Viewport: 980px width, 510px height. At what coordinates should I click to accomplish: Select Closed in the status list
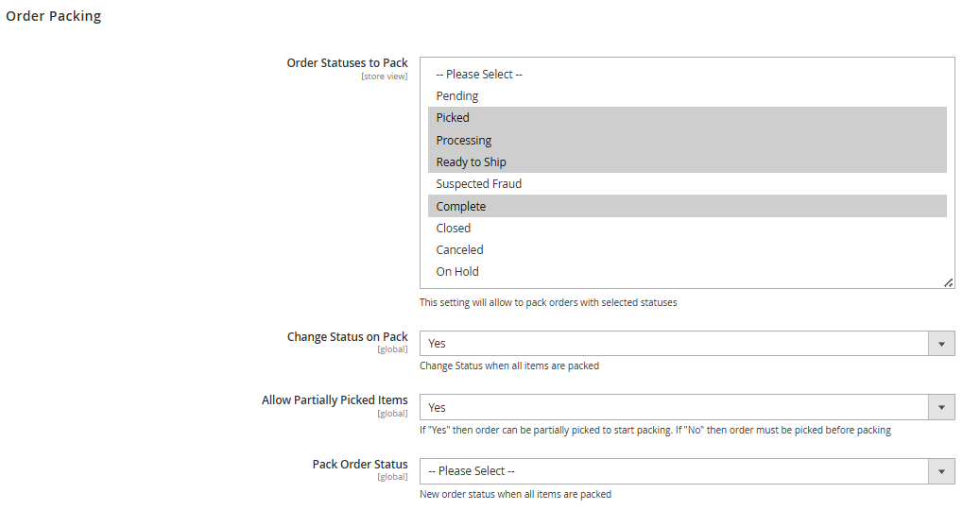[454, 229]
